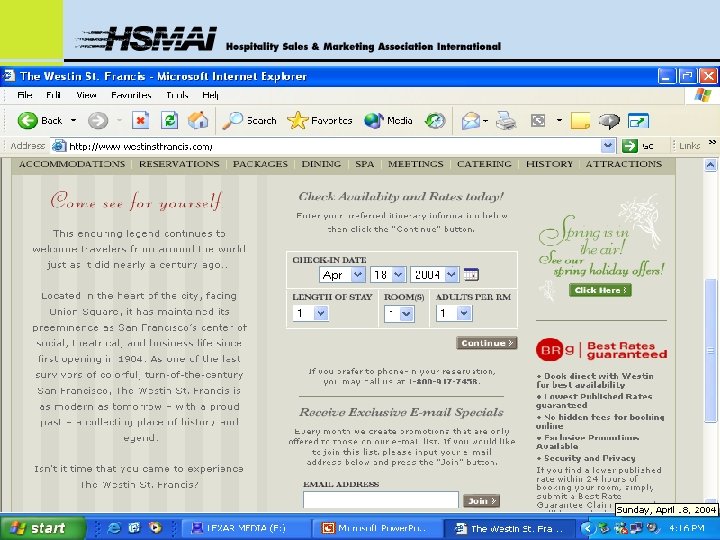
Task: Refresh the page with the green arrows icon
Action: 169,121
